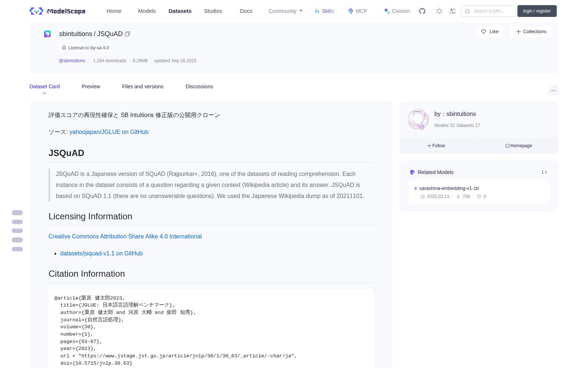Open the @sbintuitions author link
Viewport: 588px width, 368px height.
click(x=72, y=61)
